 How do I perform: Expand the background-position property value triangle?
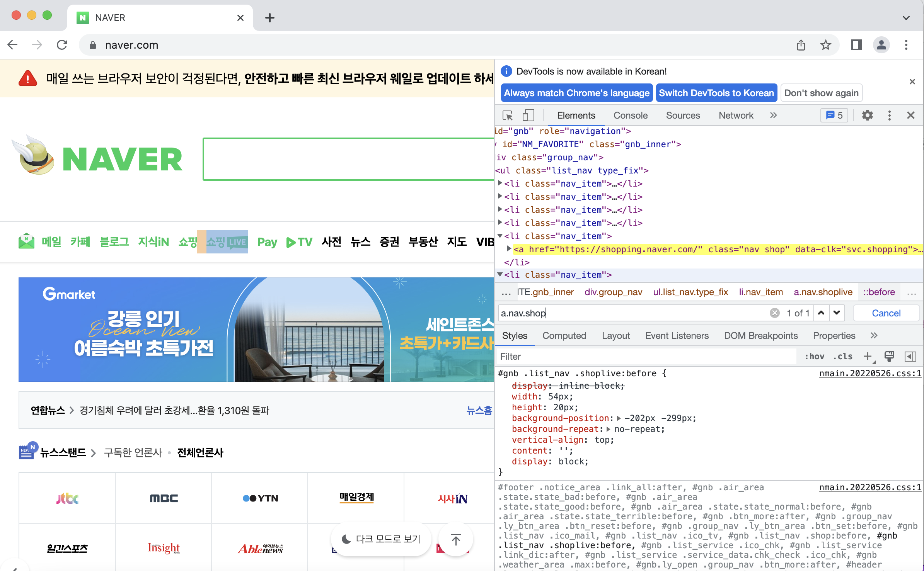pos(619,418)
